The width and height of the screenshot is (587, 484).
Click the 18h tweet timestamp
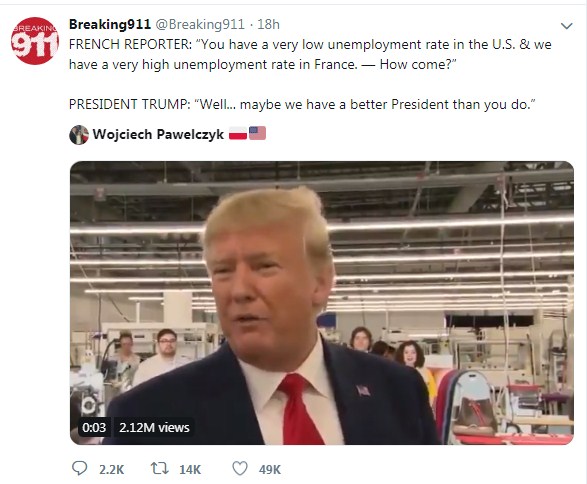(268, 24)
